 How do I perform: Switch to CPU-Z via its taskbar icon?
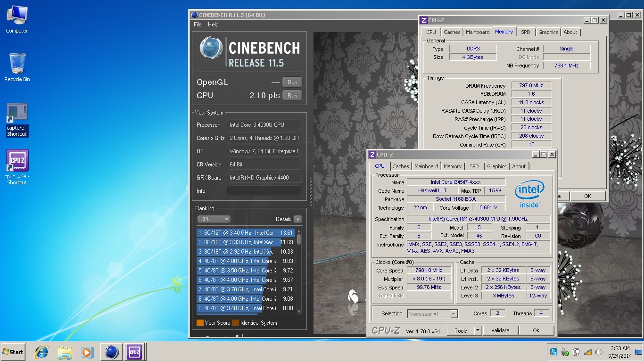134,352
